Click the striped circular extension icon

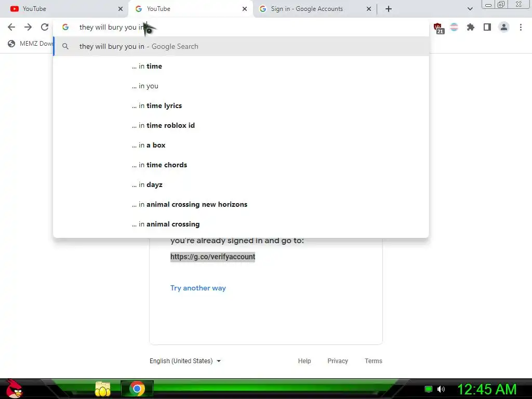(x=454, y=27)
